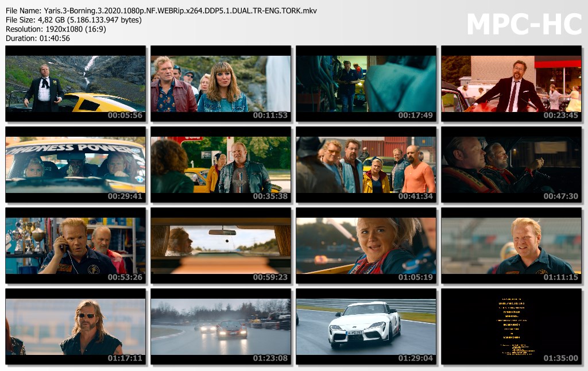Screen dimensions: 588x371
Task: Select the white Toyota Supra thumbnail at 01:29:04
Action: click(x=366, y=327)
